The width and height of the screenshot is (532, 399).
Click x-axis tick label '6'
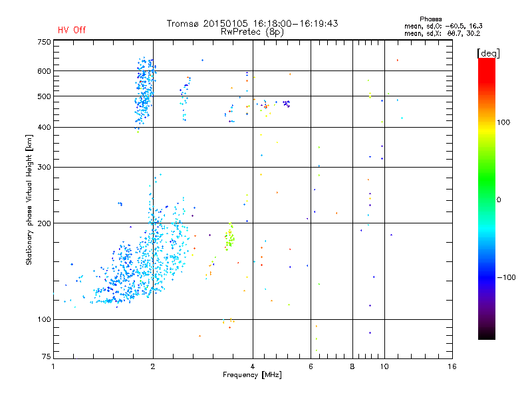pyautogui.click(x=311, y=366)
